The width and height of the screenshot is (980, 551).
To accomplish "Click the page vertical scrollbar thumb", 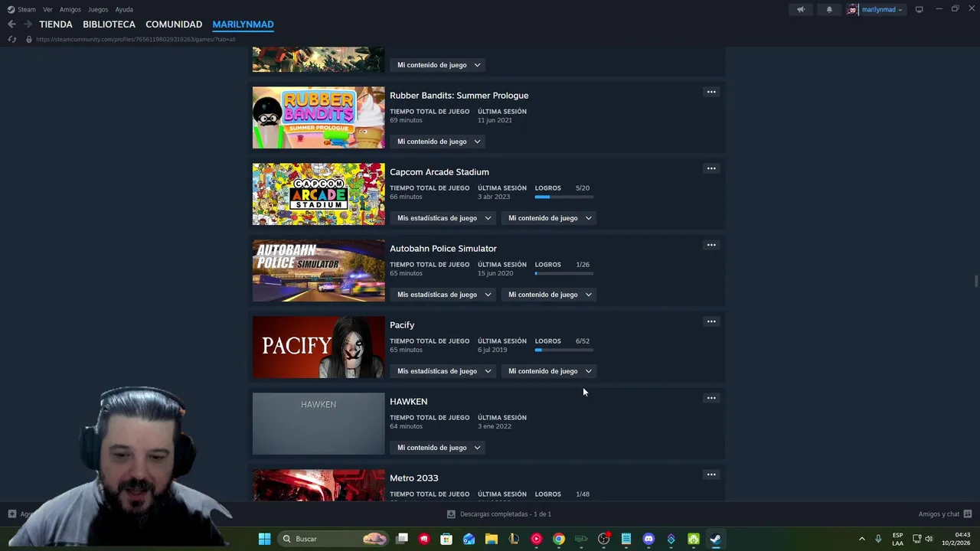I will click(x=976, y=281).
